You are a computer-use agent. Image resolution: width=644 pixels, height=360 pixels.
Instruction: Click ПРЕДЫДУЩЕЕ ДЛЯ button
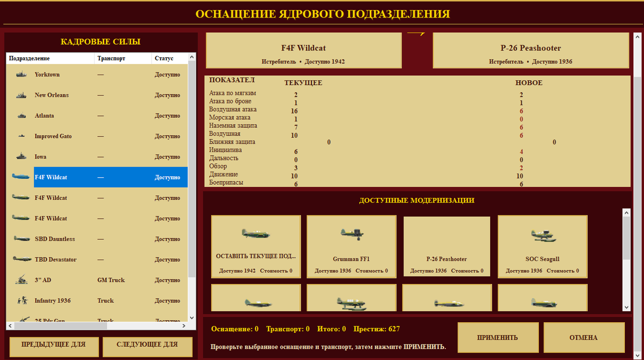pyautogui.click(x=53, y=347)
